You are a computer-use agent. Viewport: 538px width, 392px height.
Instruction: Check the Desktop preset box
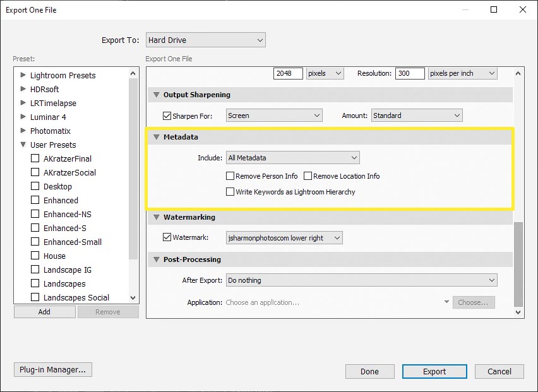click(x=35, y=186)
